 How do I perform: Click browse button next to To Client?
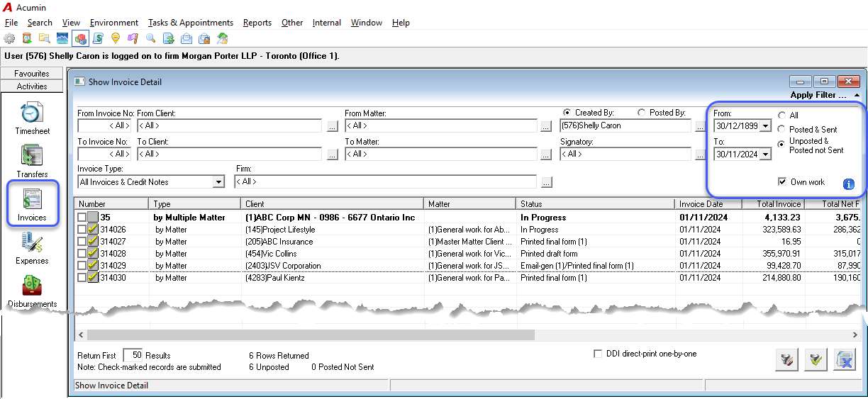[x=333, y=154]
